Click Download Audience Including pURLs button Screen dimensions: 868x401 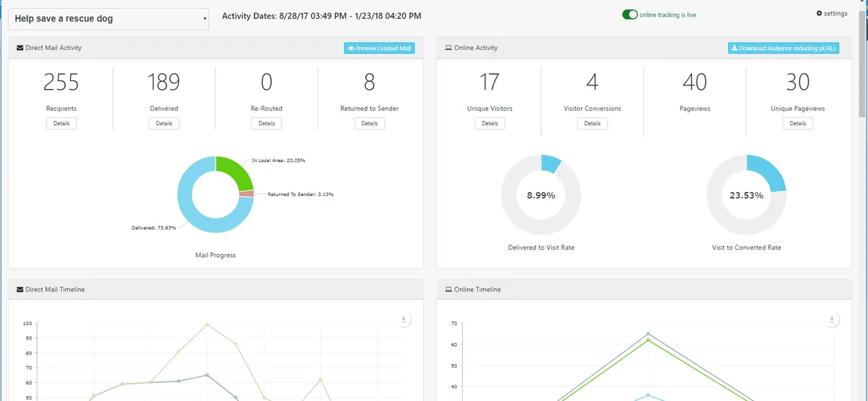pos(783,48)
